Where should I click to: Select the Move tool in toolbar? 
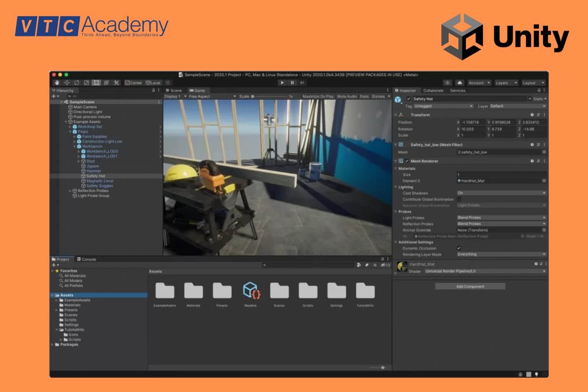[67, 83]
